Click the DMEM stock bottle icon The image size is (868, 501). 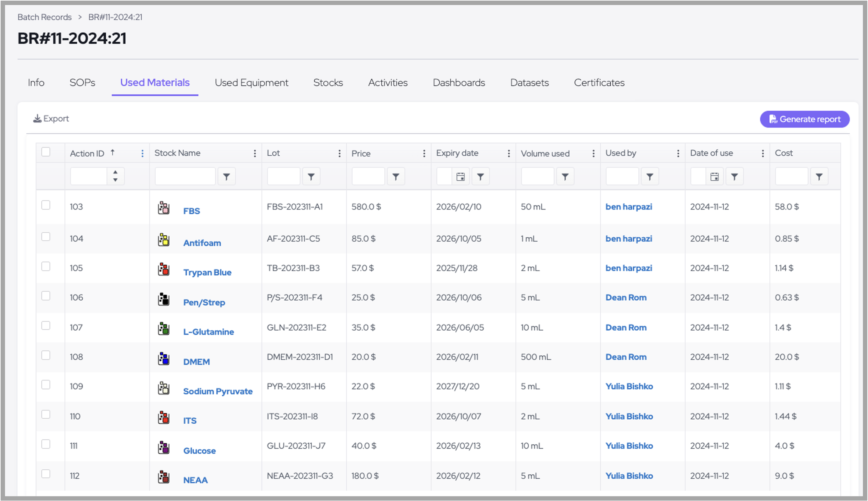[164, 359]
